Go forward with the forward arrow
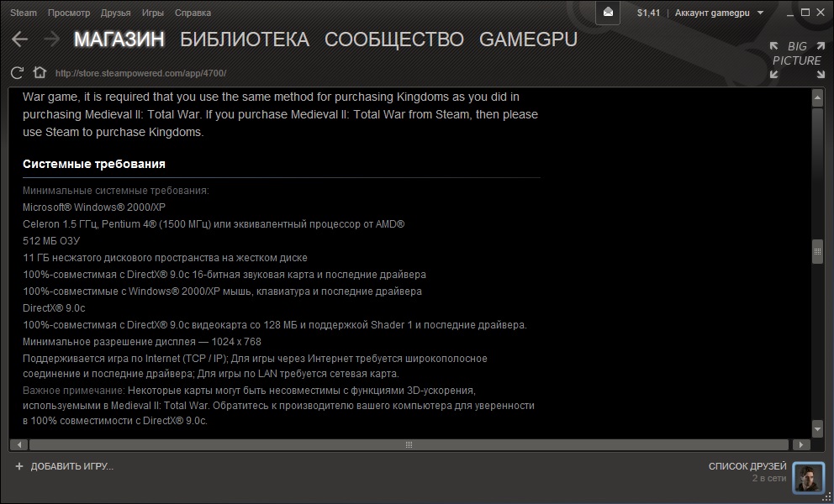 click(x=51, y=39)
